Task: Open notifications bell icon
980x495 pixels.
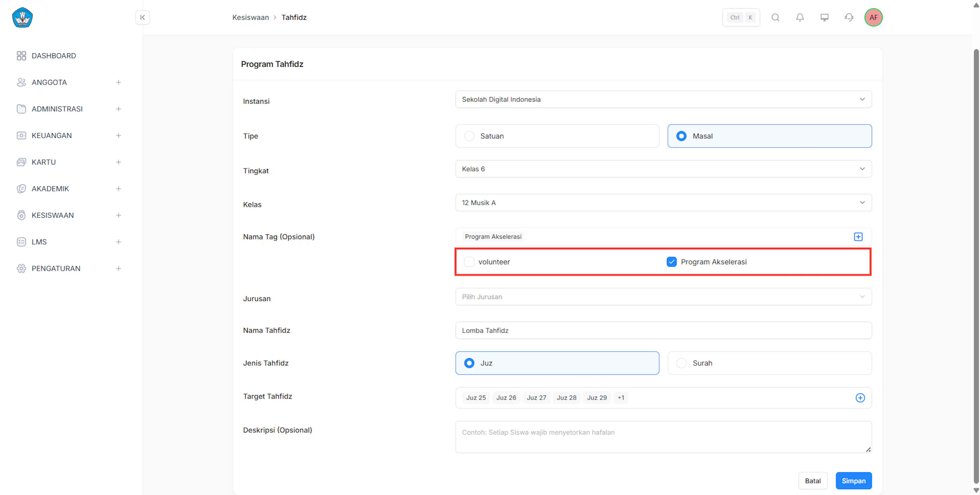Action: pyautogui.click(x=800, y=18)
